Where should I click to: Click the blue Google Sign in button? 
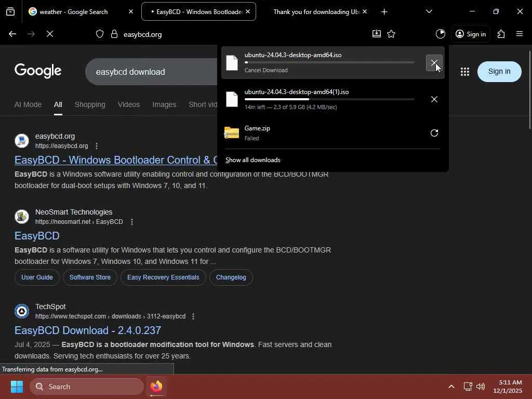499,72
